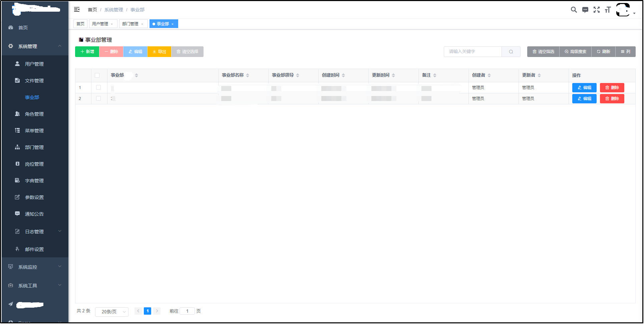Click 删除 in row 2
Screen dimensions: 644x324
612,99
